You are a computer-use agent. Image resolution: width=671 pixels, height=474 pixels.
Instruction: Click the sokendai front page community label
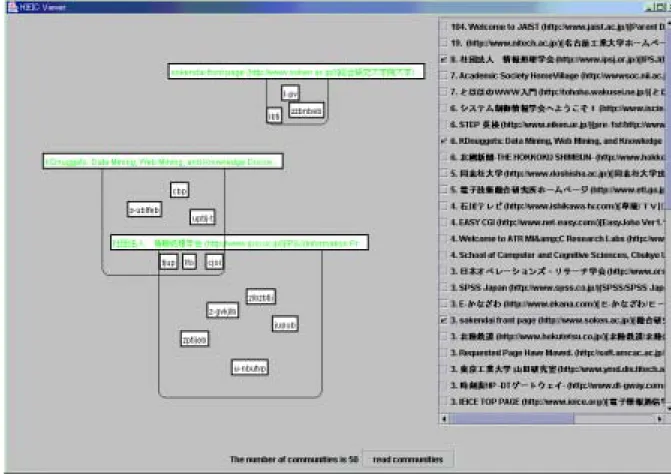[296, 71]
